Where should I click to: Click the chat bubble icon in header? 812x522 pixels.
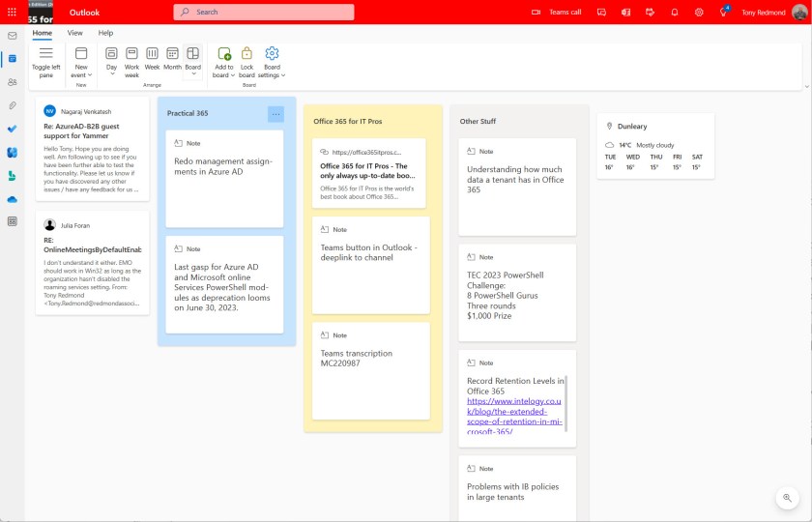click(x=601, y=12)
